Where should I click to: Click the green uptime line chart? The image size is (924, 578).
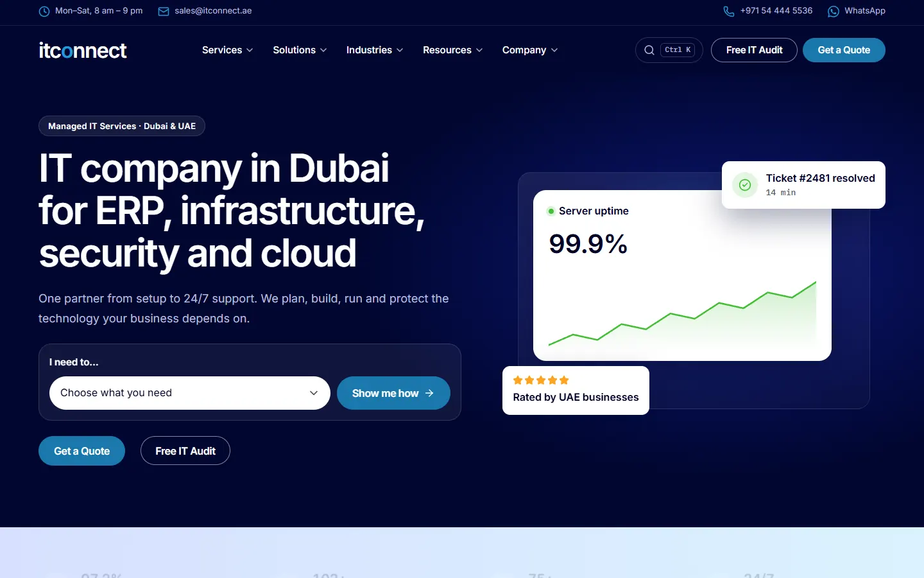[x=682, y=313]
